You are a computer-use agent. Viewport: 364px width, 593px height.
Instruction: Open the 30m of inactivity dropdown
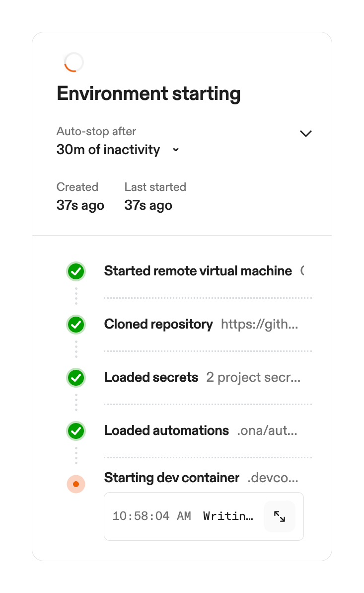click(108, 150)
